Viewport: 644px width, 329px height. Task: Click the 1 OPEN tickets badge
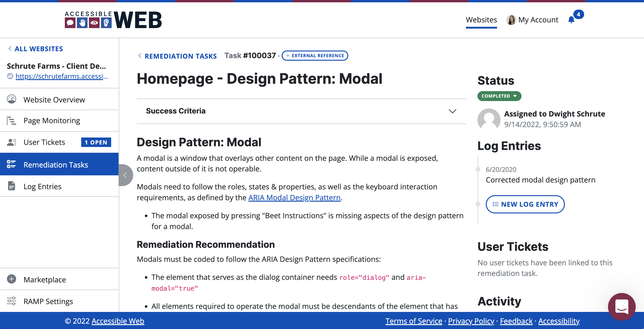pos(96,142)
